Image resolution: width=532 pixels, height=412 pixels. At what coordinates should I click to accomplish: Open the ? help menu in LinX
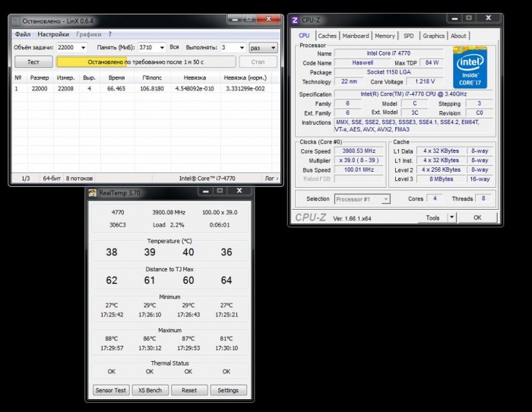coord(110,34)
